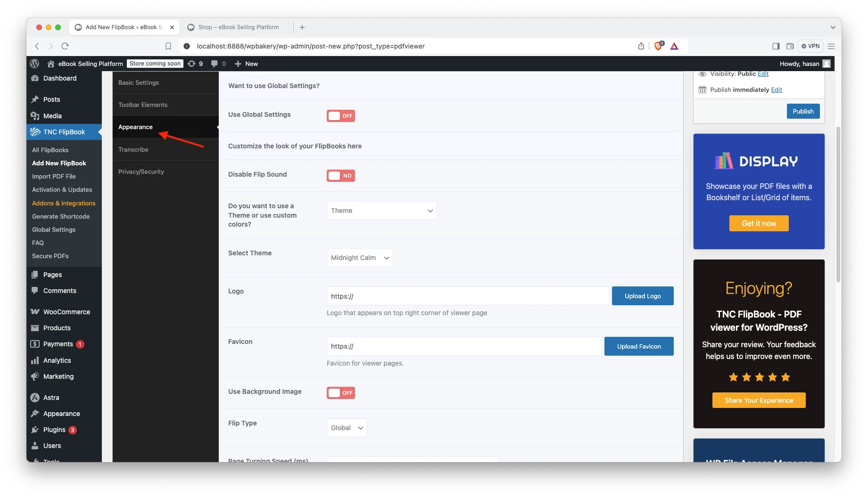Open the Flip Type Global dropdown
The width and height of the screenshot is (868, 497).
pos(347,428)
